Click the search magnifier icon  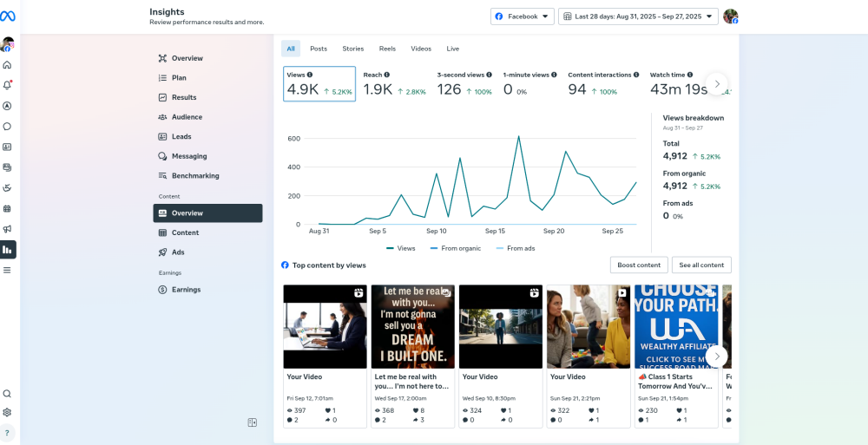click(8, 394)
